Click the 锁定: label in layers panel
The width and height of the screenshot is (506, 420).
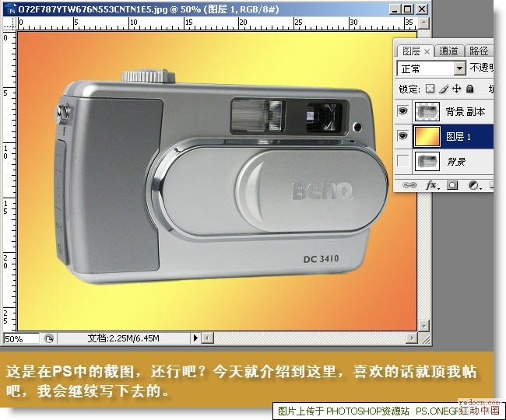(409, 89)
